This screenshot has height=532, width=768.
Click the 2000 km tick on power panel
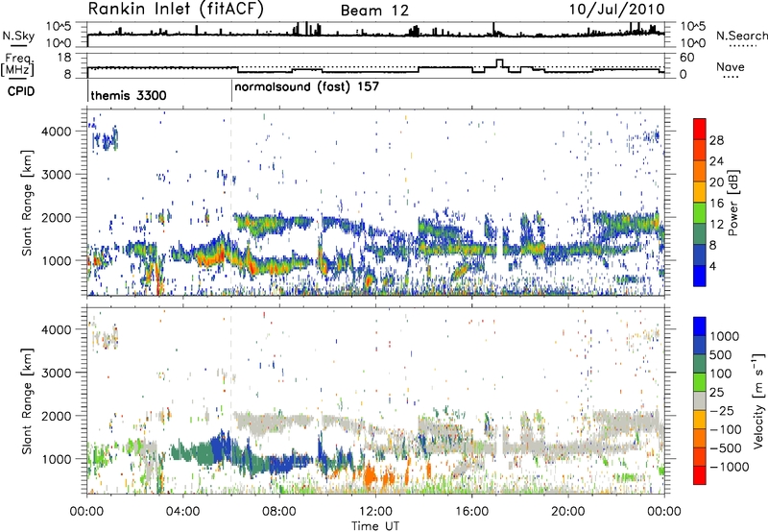tap(56, 217)
